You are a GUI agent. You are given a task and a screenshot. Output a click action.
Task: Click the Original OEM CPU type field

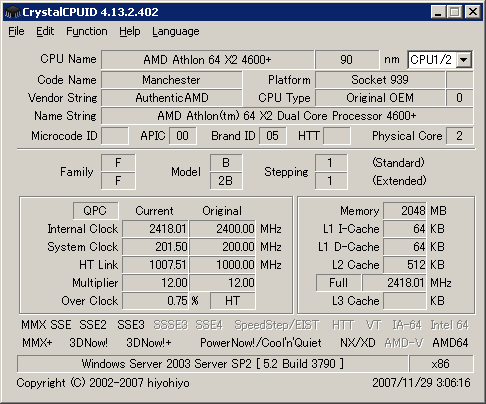tap(380, 98)
